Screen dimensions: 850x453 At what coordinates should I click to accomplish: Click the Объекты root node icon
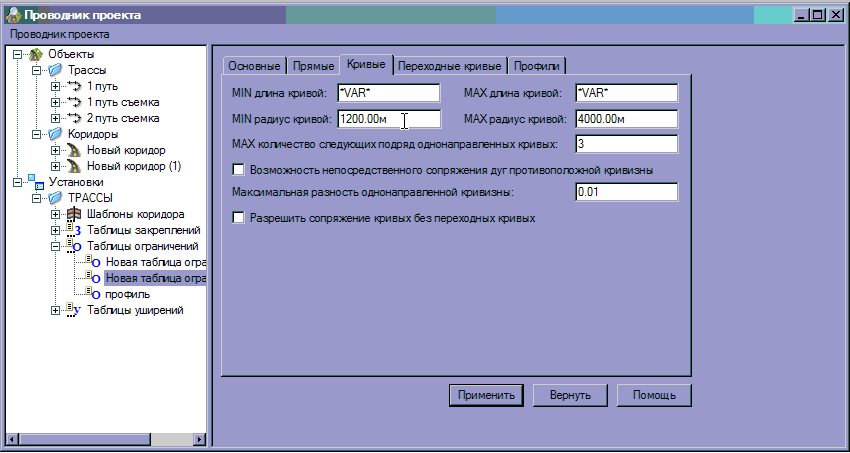pyautogui.click(x=37, y=54)
